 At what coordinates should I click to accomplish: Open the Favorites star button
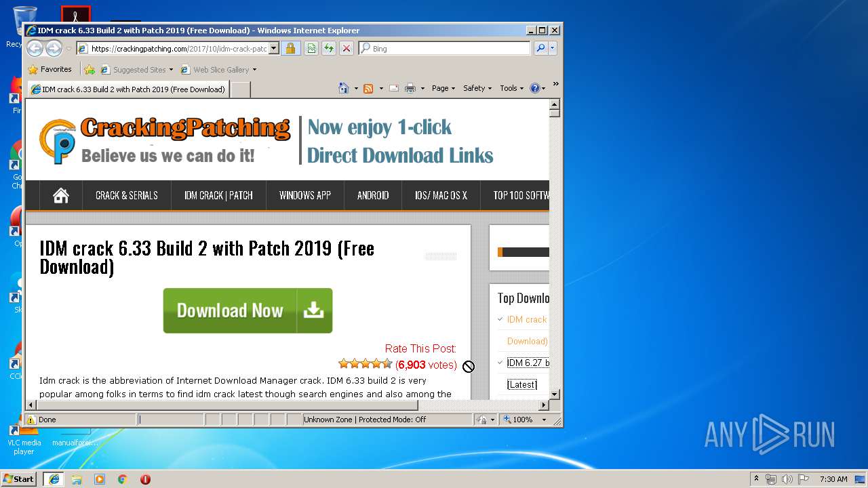(50, 69)
